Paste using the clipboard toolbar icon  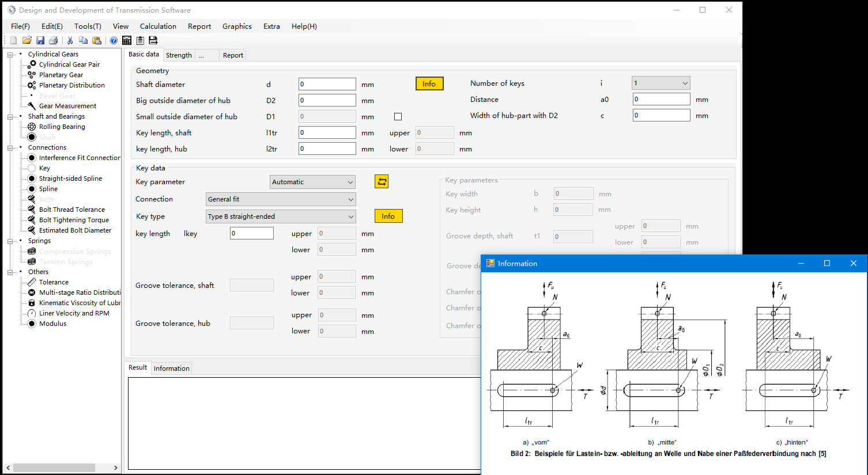click(x=97, y=40)
